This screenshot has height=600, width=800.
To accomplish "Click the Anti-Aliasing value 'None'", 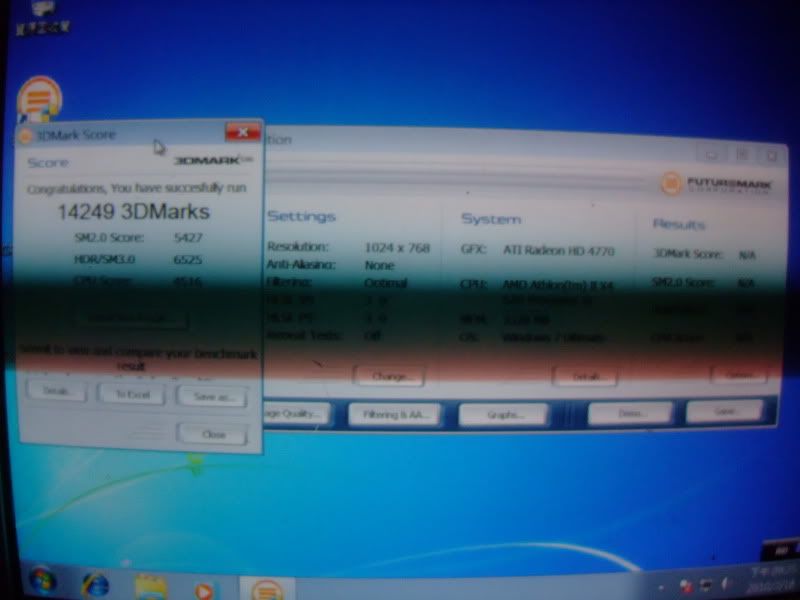I will point(380,265).
